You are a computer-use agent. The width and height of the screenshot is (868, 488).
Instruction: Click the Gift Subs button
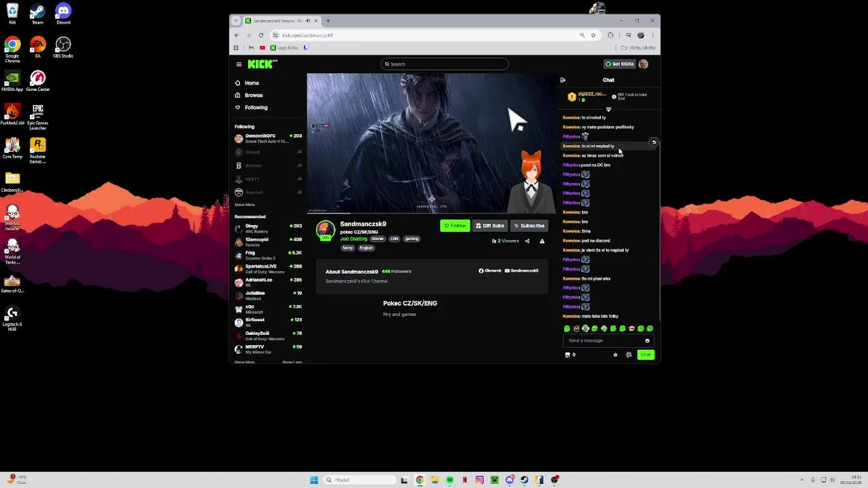(x=490, y=226)
